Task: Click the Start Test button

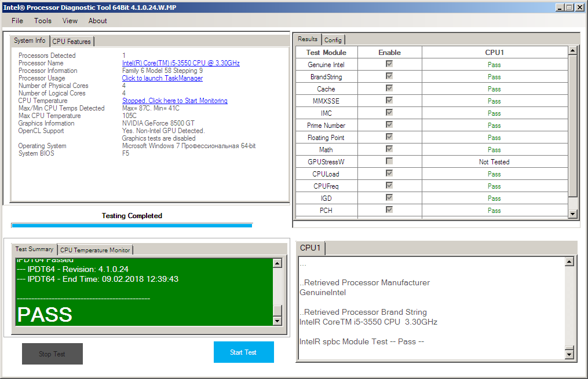Action: tap(244, 352)
